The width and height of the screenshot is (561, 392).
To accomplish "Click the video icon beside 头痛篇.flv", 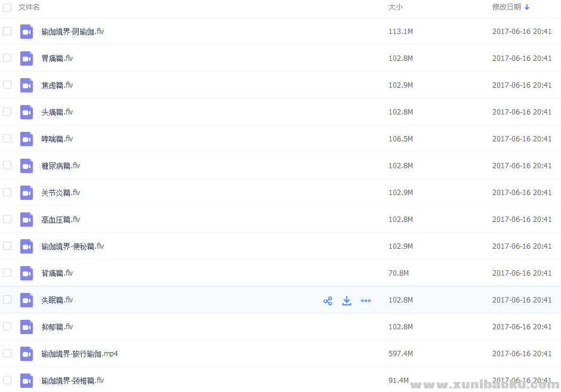I will tap(26, 112).
